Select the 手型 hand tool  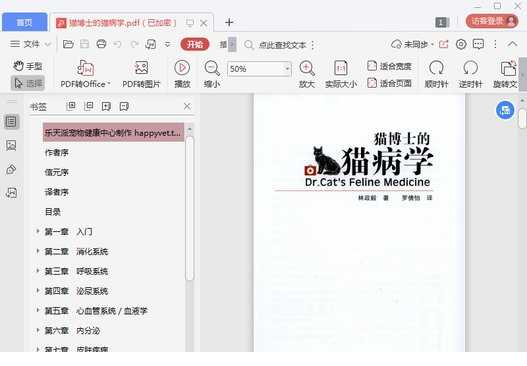pyautogui.click(x=28, y=66)
